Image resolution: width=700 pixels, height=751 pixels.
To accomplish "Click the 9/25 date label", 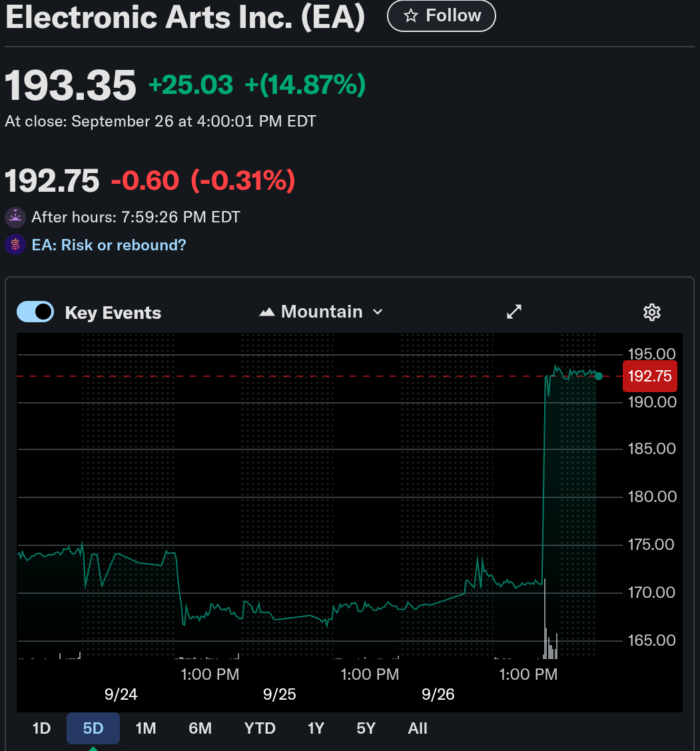I will [279, 694].
